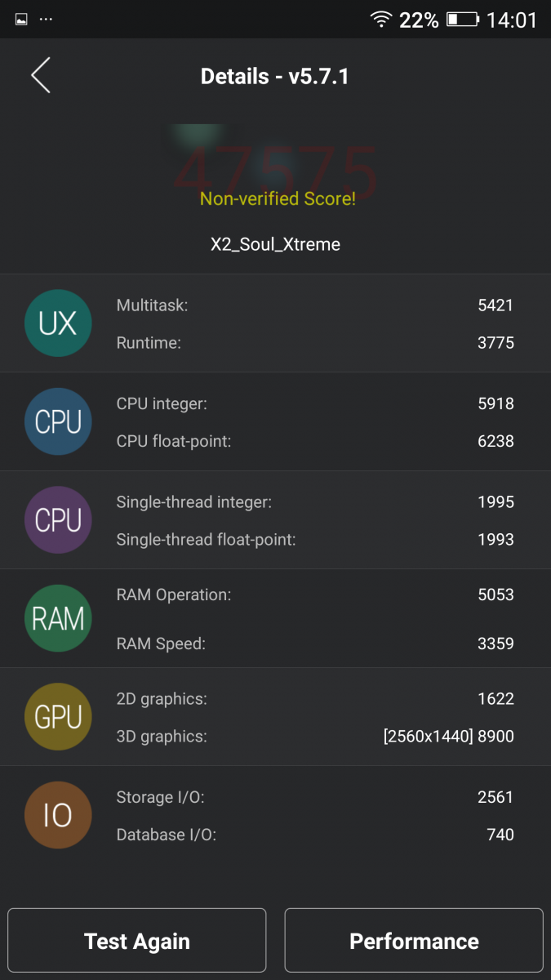Select the RAM Speed result row
551x980 pixels.
[x=315, y=644]
